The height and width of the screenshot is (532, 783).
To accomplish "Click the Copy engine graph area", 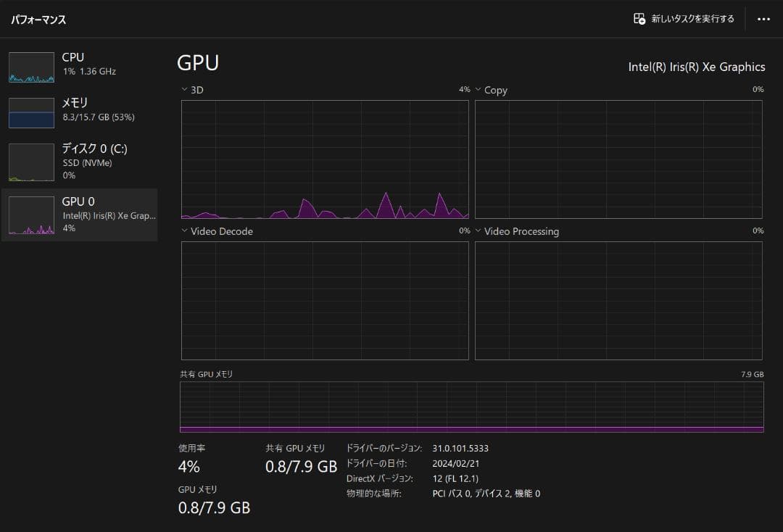I will point(618,159).
